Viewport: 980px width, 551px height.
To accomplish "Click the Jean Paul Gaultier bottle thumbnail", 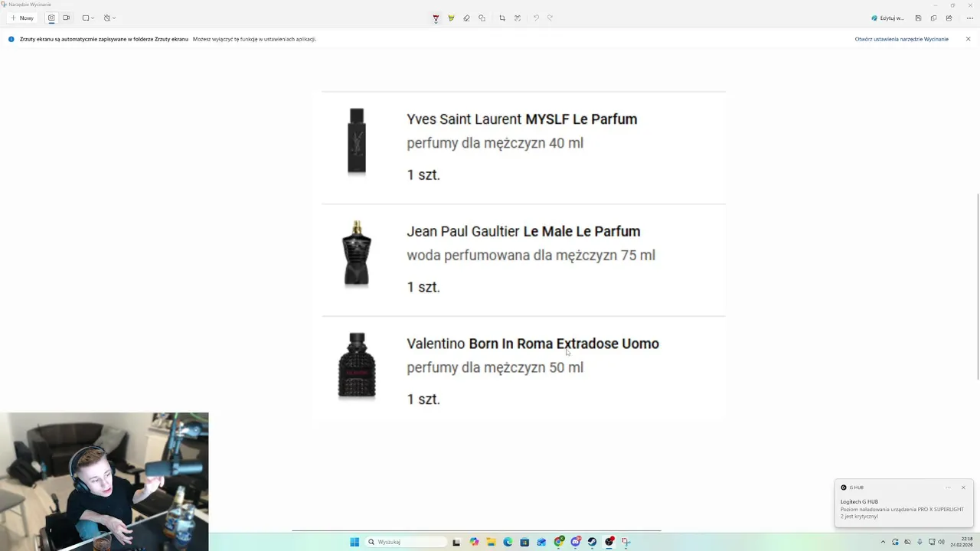I will pos(357,254).
